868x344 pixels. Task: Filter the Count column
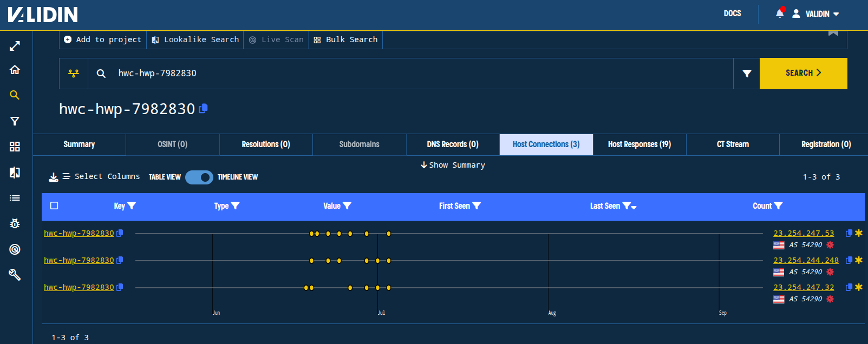(778, 206)
